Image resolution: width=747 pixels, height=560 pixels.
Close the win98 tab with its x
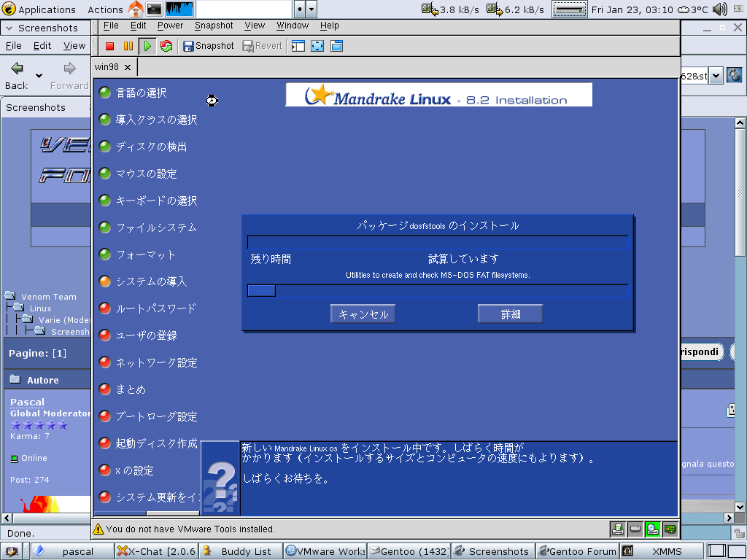click(128, 68)
